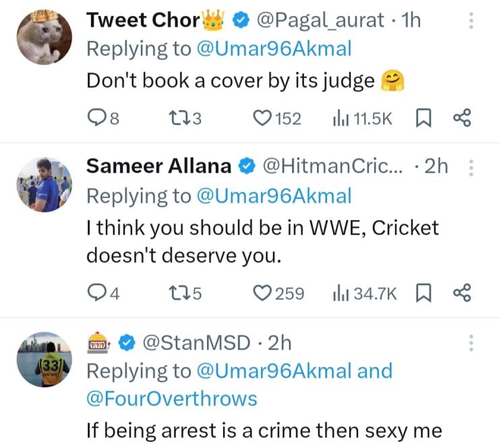Reply to Sameer Allana's WWE tweet
499x448 pixels.
tap(97, 293)
